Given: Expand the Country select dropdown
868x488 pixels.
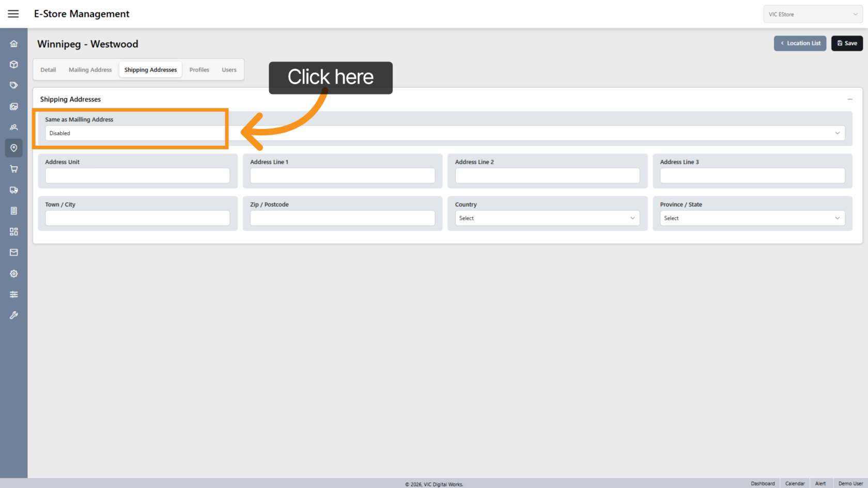Looking at the screenshot, I should (547, 218).
